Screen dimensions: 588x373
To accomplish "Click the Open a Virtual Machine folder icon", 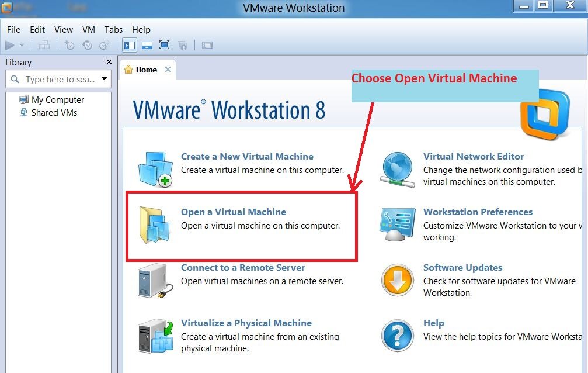I will click(x=155, y=225).
